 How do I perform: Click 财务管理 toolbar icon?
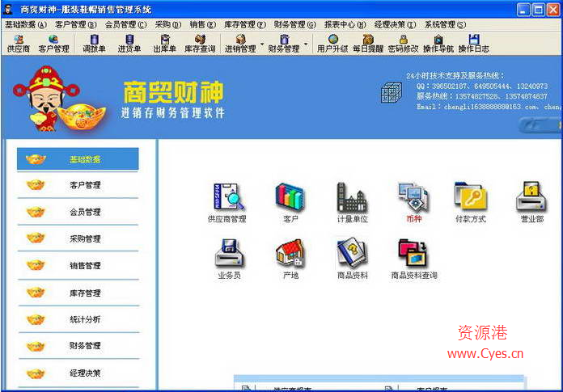(x=284, y=44)
